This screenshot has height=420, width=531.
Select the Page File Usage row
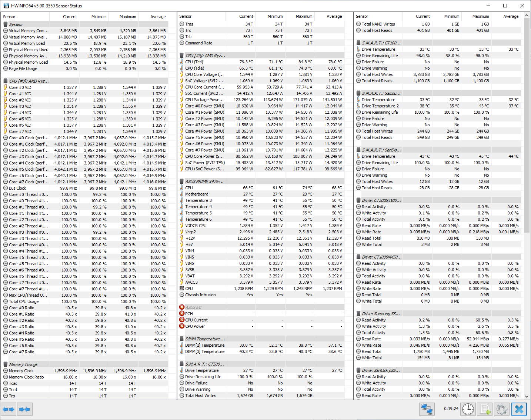85,68
